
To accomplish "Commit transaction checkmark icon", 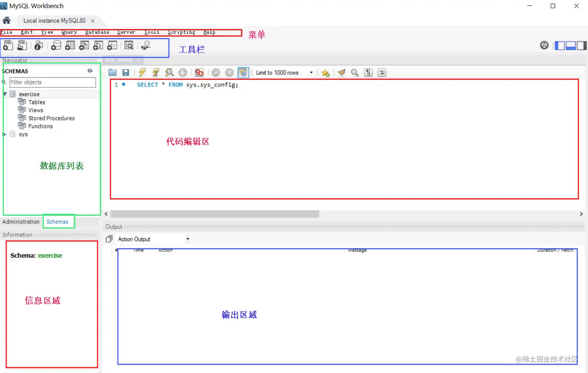I will click(216, 72).
